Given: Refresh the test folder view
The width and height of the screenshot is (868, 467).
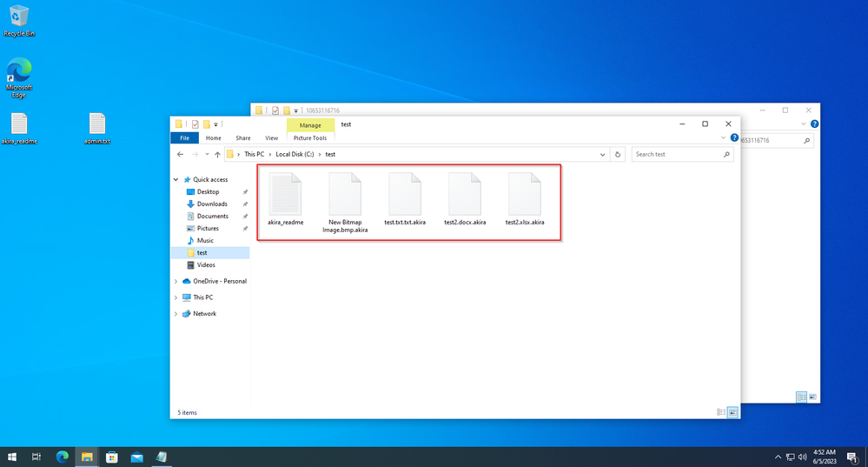Looking at the screenshot, I should pyautogui.click(x=618, y=155).
